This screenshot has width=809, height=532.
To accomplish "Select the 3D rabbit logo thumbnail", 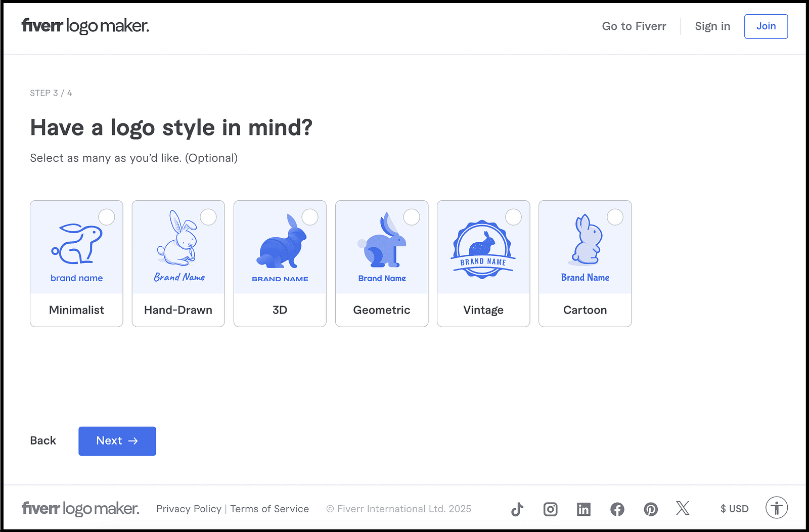I will [x=280, y=247].
